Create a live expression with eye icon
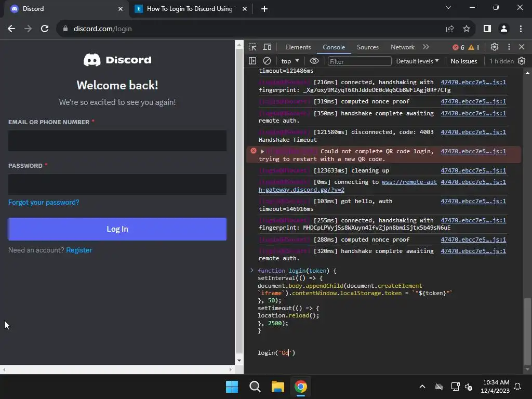The width and height of the screenshot is (532, 399). (314, 61)
